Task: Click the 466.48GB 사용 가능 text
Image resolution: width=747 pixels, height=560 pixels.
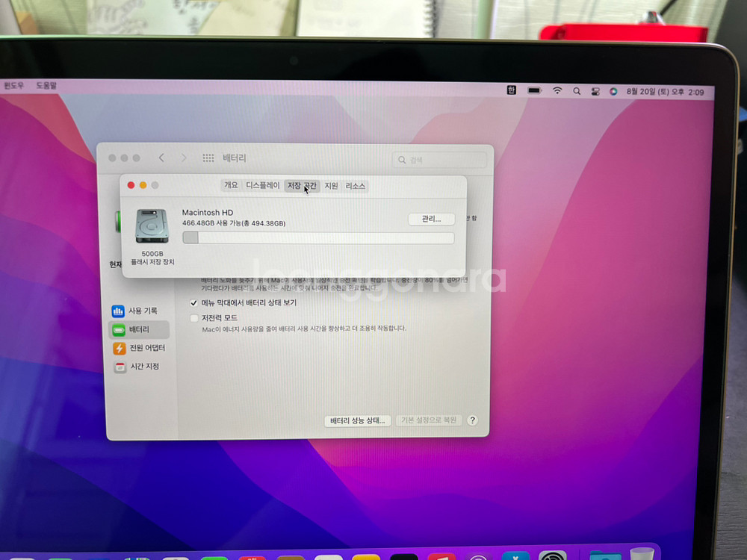Action: 233,223
